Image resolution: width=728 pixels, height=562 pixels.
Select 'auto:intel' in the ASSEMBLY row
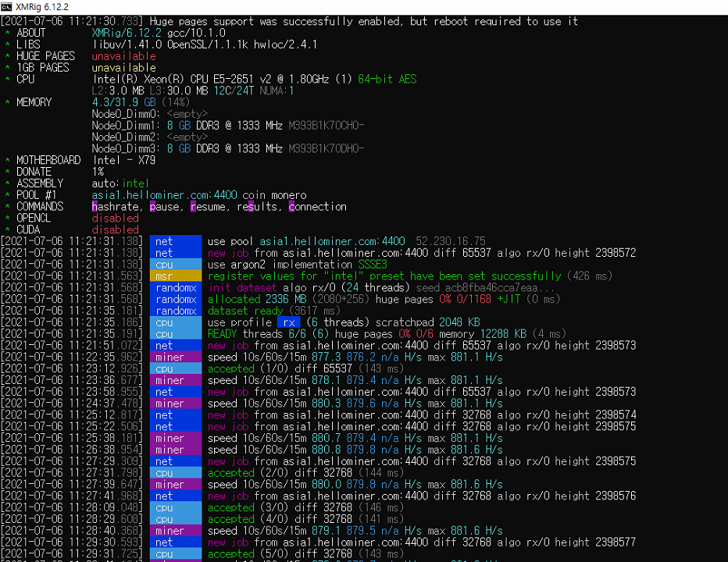(x=121, y=183)
